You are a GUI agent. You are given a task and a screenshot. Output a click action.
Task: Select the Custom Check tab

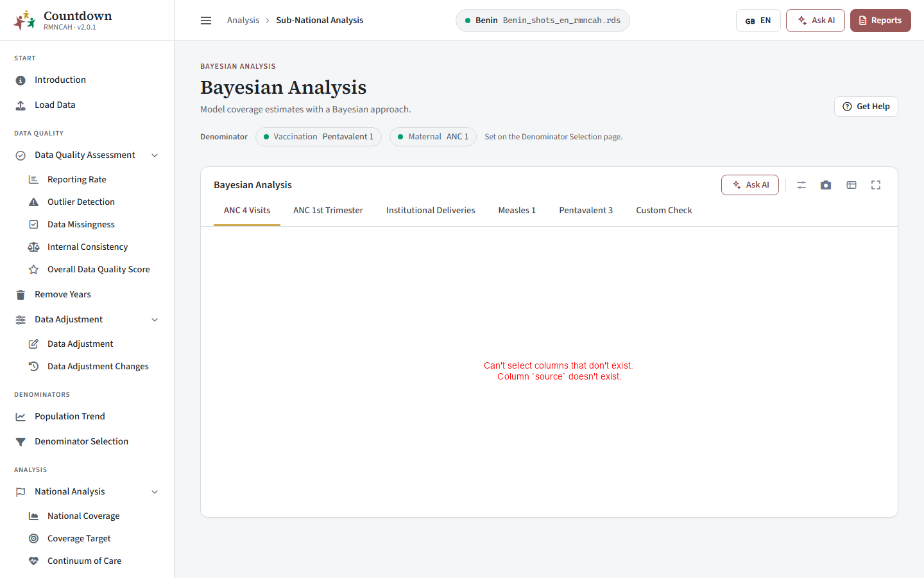(x=664, y=211)
